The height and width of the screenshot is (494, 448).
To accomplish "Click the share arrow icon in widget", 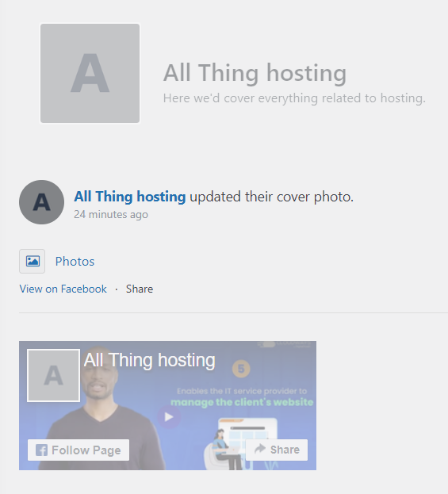I will (260, 449).
